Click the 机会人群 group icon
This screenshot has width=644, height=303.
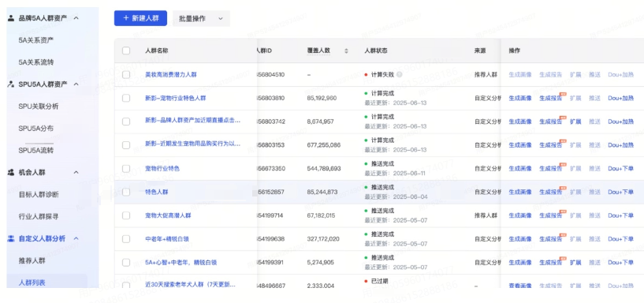click(11, 172)
